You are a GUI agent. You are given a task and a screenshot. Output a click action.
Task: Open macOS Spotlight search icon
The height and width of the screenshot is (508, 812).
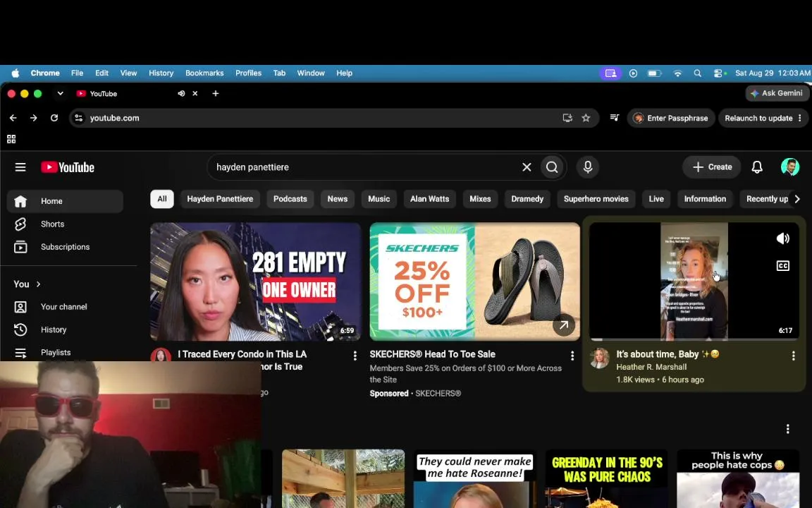tap(697, 73)
